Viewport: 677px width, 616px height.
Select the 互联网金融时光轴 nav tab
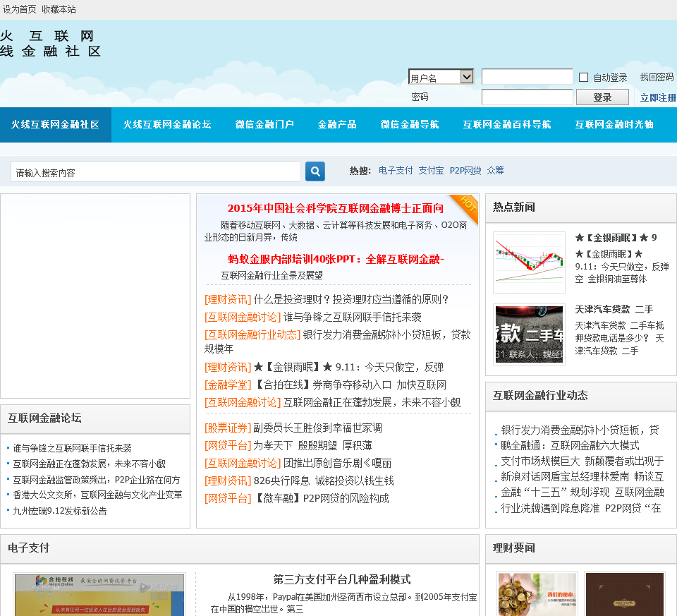(x=614, y=124)
